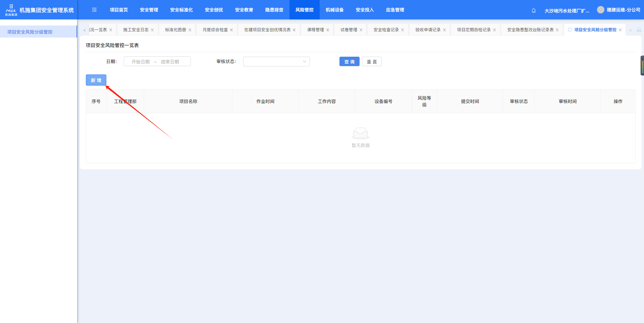Close the 施工安全日志 tab
This screenshot has height=323, width=644.
(x=152, y=30)
